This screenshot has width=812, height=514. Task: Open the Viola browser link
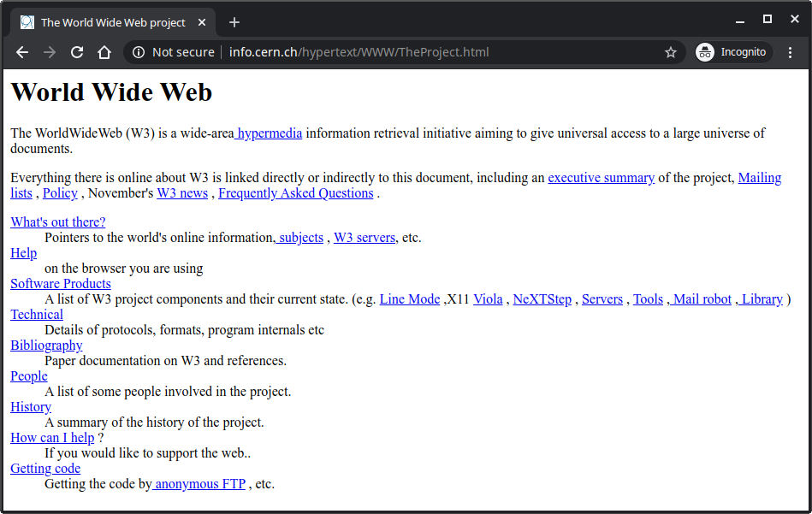[x=488, y=298]
